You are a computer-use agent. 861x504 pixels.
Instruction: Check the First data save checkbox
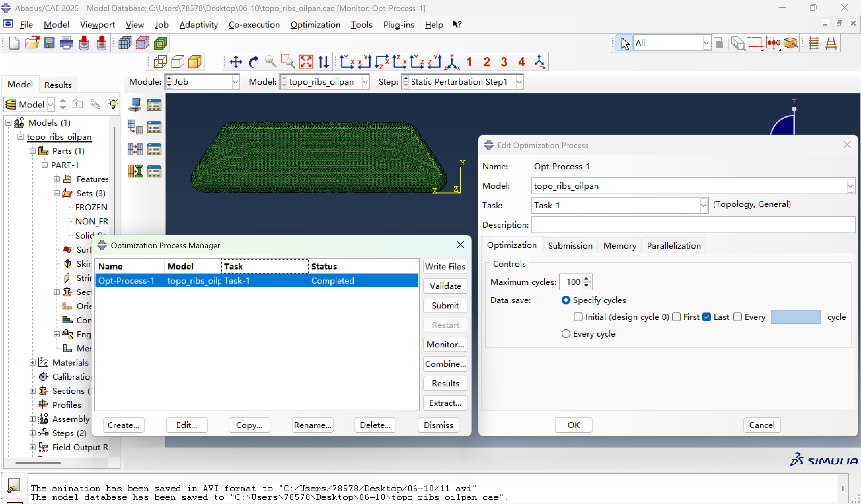[676, 317]
